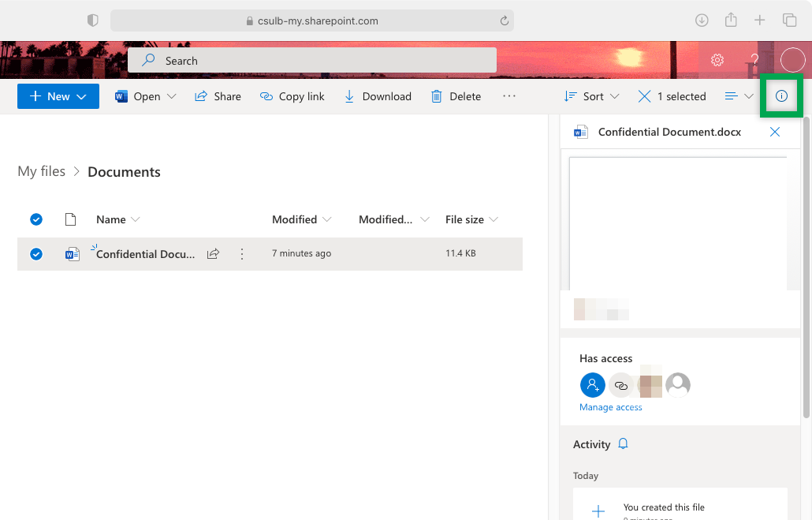This screenshot has height=520, width=812.
Task: Click the '7 minutes ago' cell
Action: coord(301,253)
